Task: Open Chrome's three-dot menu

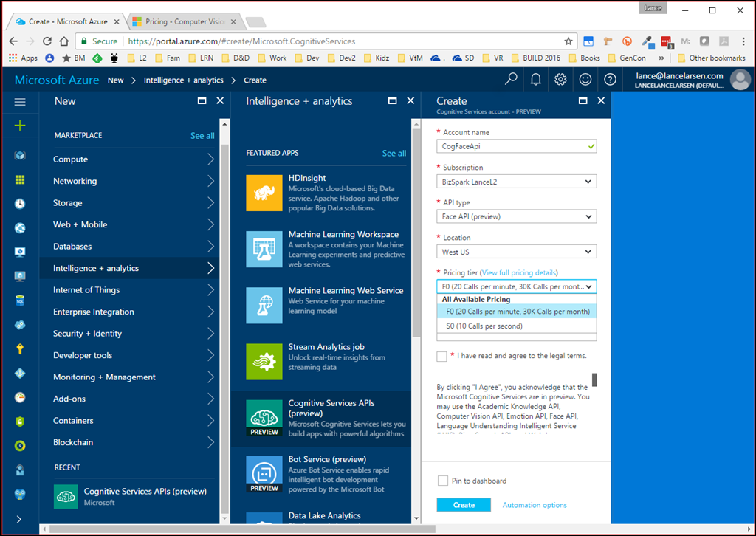Action: [743, 41]
